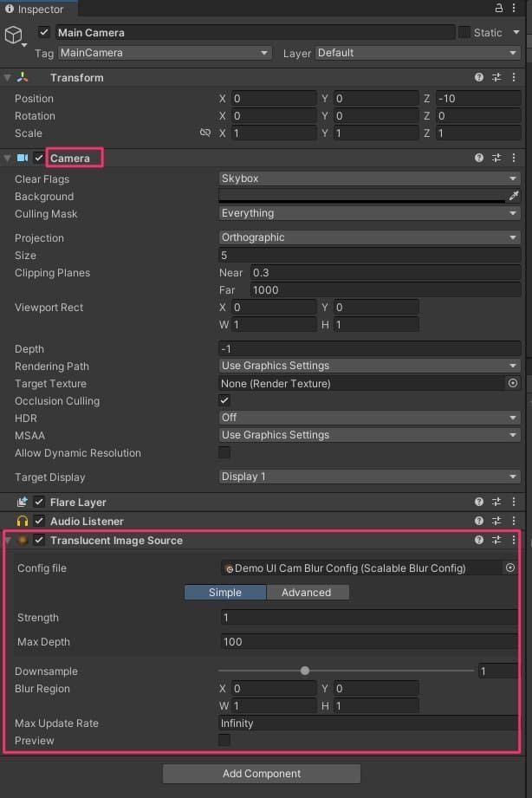Viewport: 532px width, 798px height.
Task: Open Translucent Image Source presets icon
Action: [x=496, y=540]
